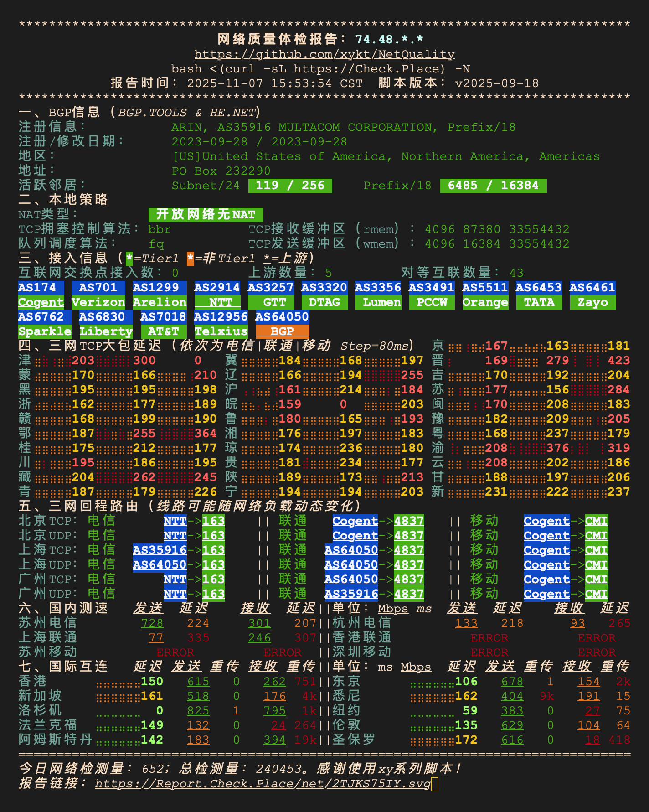Select the 'bash <(curl -sL https://Check.Place) -N' command
649x812 pixels.
click(320, 69)
